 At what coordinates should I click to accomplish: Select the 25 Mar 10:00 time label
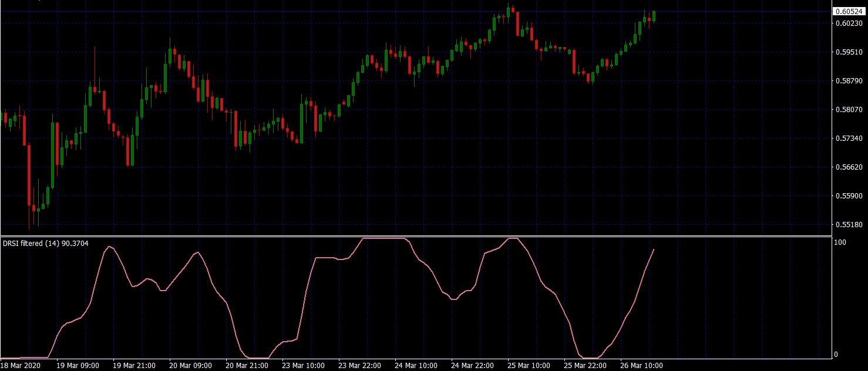click(529, 366)
